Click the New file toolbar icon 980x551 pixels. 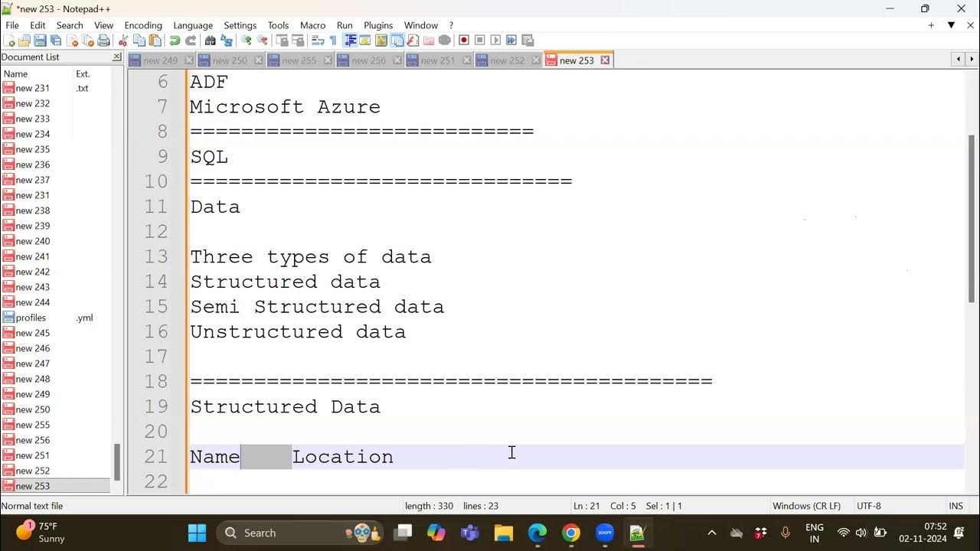(9, 41)
